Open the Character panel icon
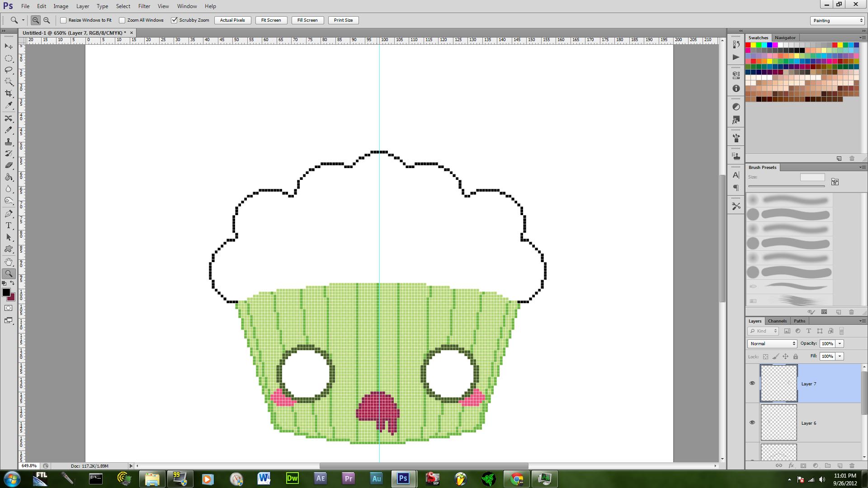Viewport: 868px width, 488px height. point(736,175)
